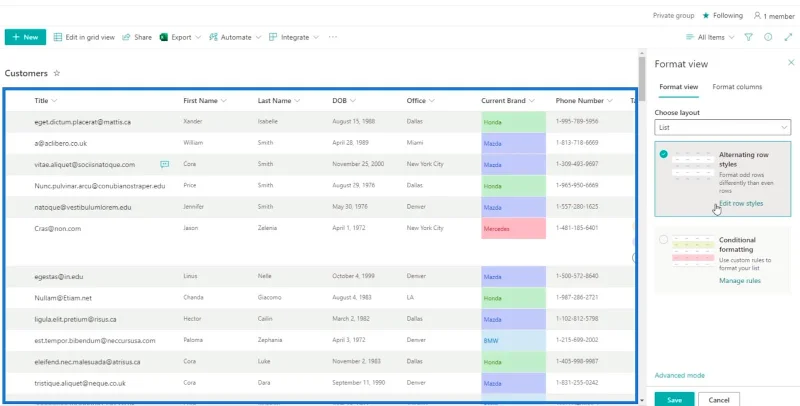Image resolution: width=800 pixels, height=406 pixels.
Task: Click the Private group label
Action: point(673,16)
